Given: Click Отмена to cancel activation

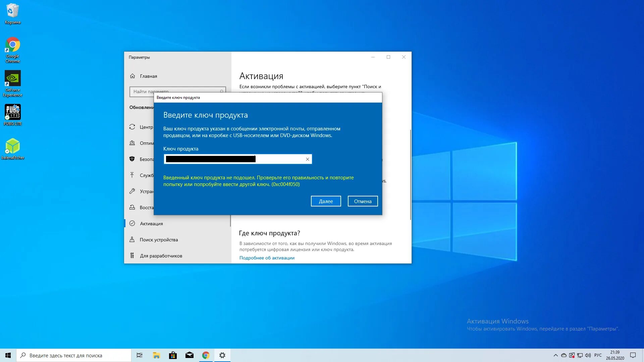Looking at the screenshot, I should pos(362,201).
